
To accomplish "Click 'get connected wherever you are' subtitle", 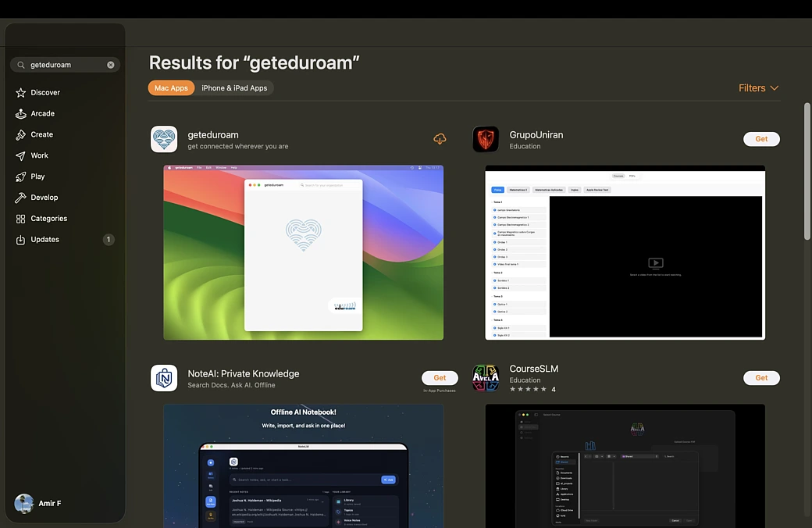I will [237, 147].
